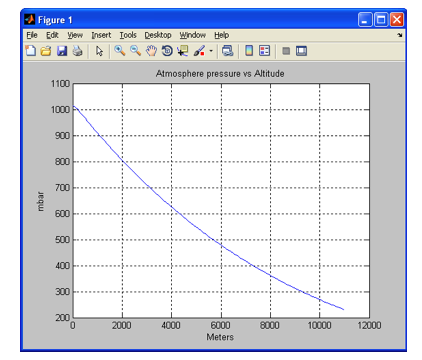422x360 pixels.
Task: Open the Insert menu
Action: [101, 35]
